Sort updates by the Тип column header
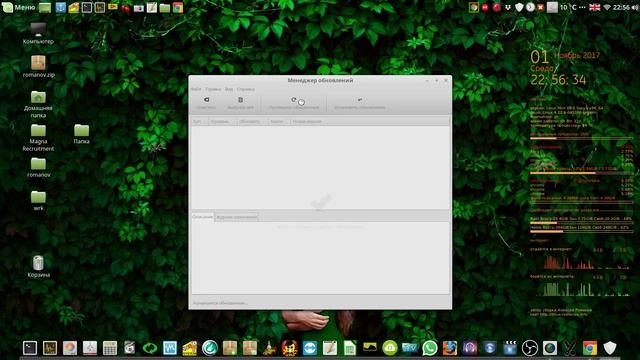 199,121
